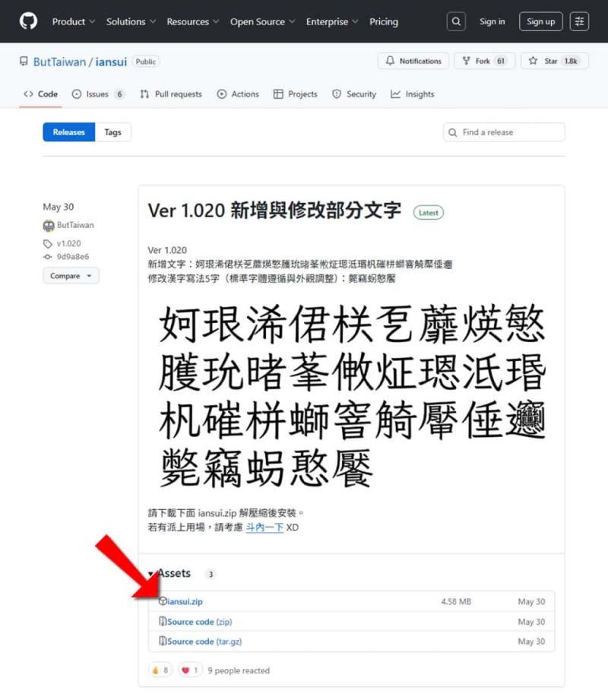Open the Security tab
The width and height of the screenshot is (608, 700).
(x=354, y=94)
